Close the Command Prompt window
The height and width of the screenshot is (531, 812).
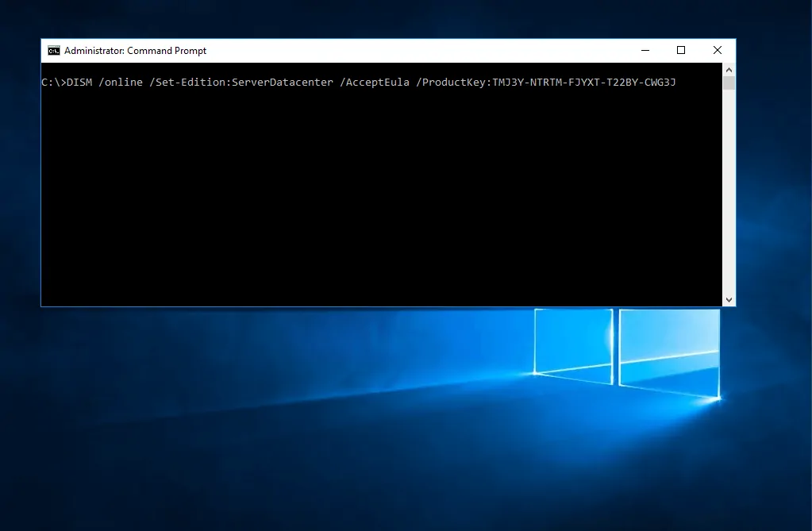pyautogui.click(x=717, y=50)
